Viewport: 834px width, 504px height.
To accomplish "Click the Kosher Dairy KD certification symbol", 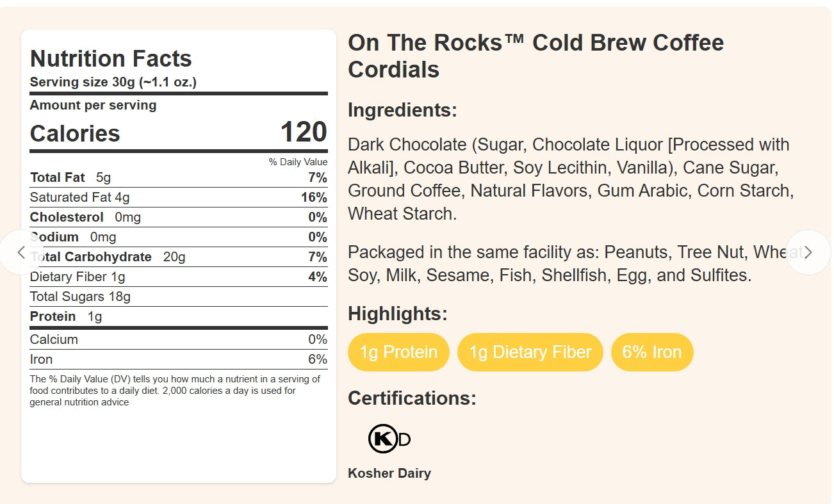I will point(389,439).
